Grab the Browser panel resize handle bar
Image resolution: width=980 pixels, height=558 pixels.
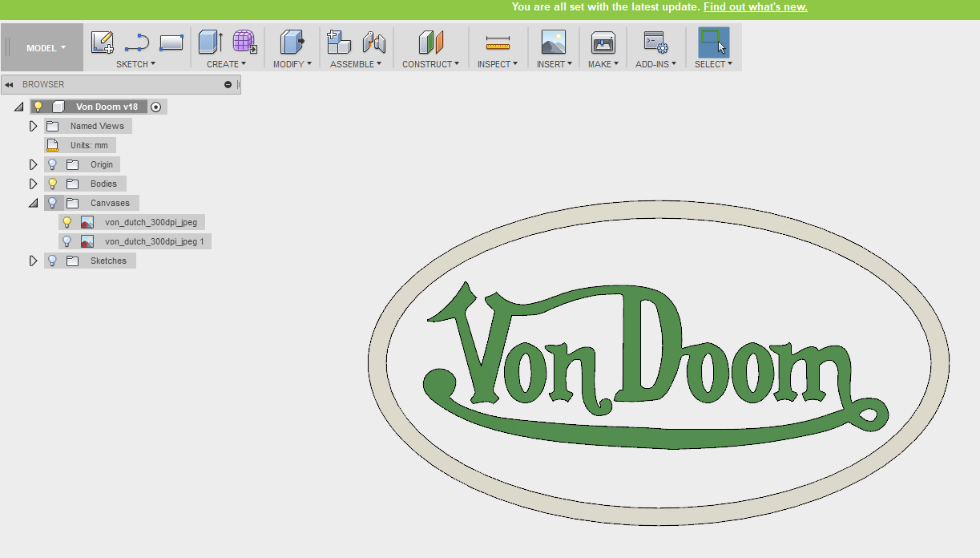pos(238,84)
